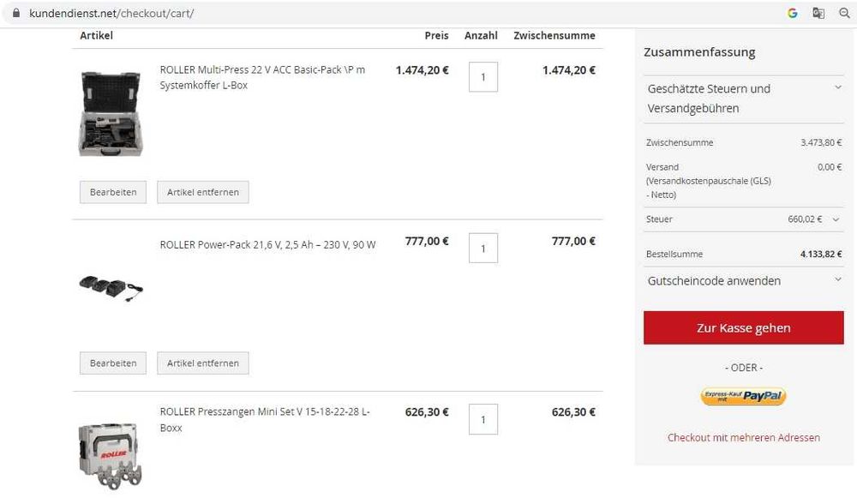857x504 pixels.
Task: Remove the ROLLER Multi-Press article
Action: coord(202,192)
